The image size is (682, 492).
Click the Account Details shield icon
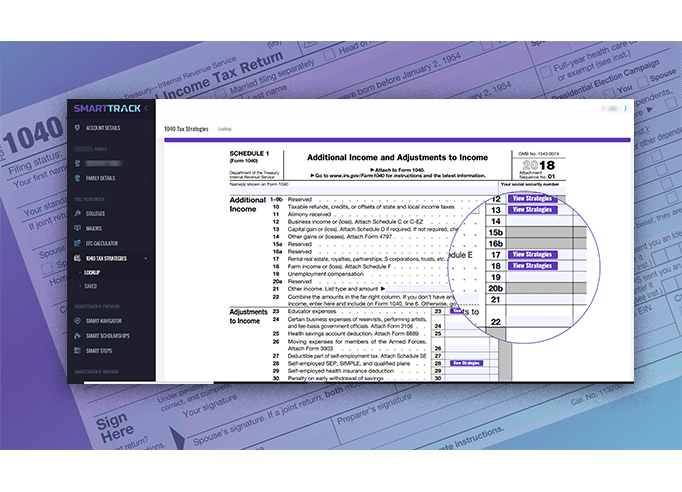click(x=78, y=128)
